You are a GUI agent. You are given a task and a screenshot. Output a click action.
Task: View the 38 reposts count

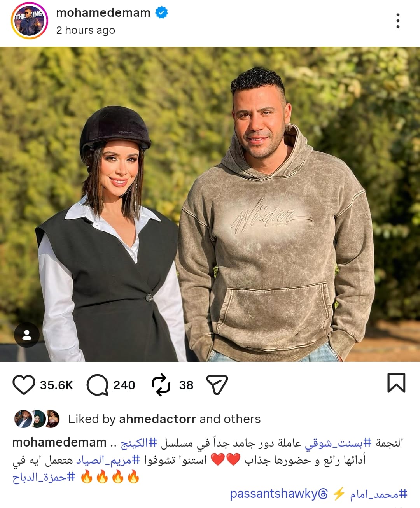click(x=186, y=385)
